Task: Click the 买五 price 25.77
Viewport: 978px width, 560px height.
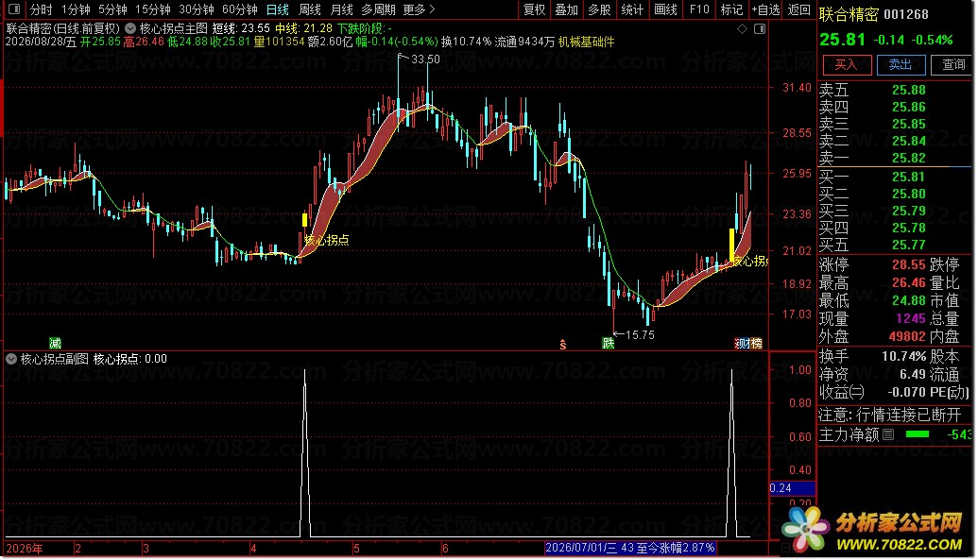Action: [x=909, y=246]
